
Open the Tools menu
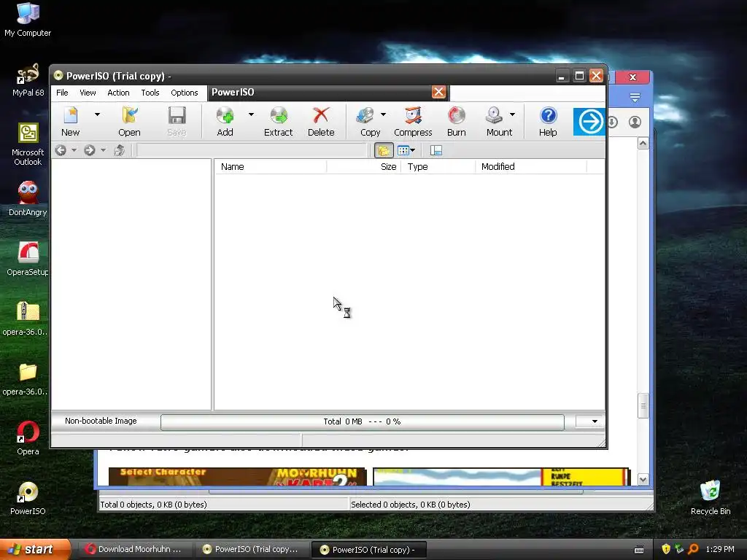click(x=150, y=93)
